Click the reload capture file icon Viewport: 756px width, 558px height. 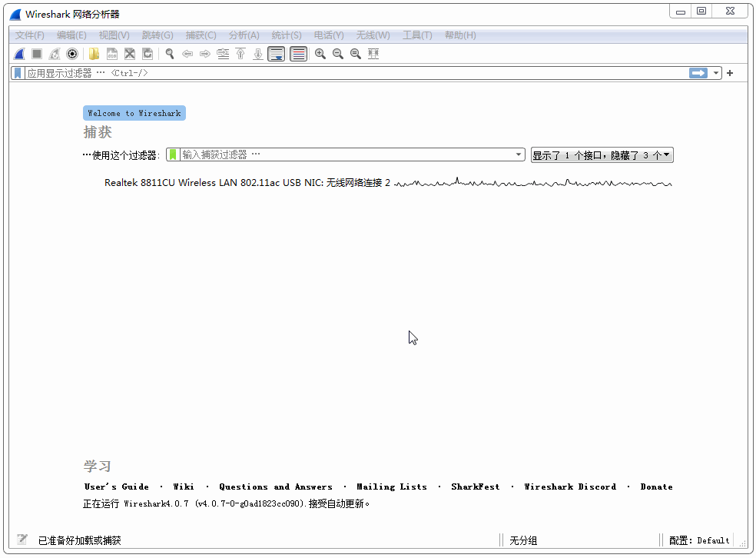[148, 54]
